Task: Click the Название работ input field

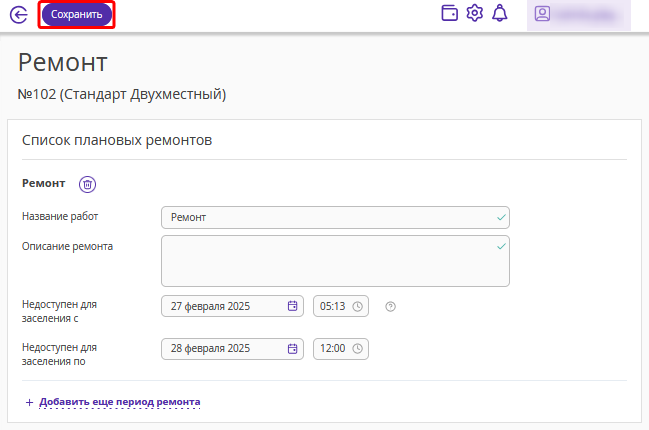Action: pos(335,217)
